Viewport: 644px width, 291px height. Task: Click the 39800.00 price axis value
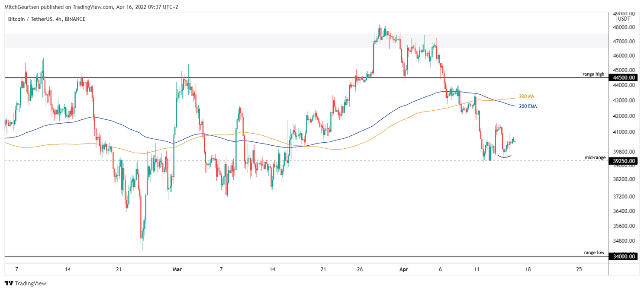click(624, 152)
